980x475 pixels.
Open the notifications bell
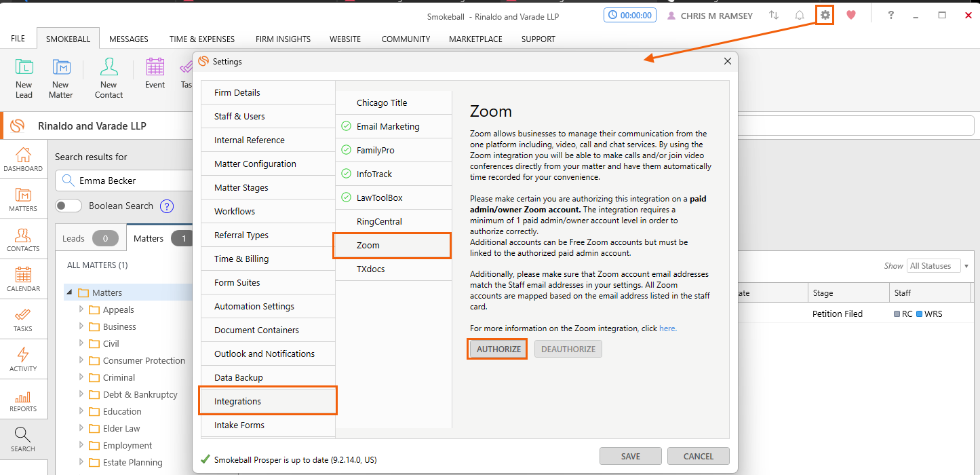pyautogui.click(x=800, y=15)
